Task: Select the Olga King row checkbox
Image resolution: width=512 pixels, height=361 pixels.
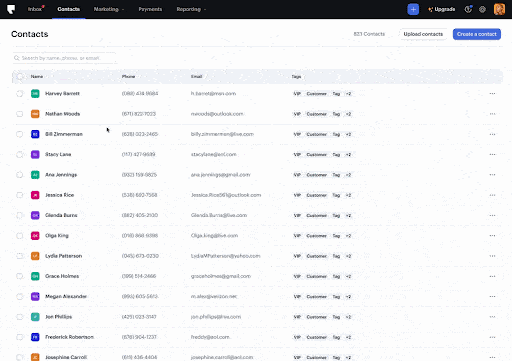Action: [20, 236]
